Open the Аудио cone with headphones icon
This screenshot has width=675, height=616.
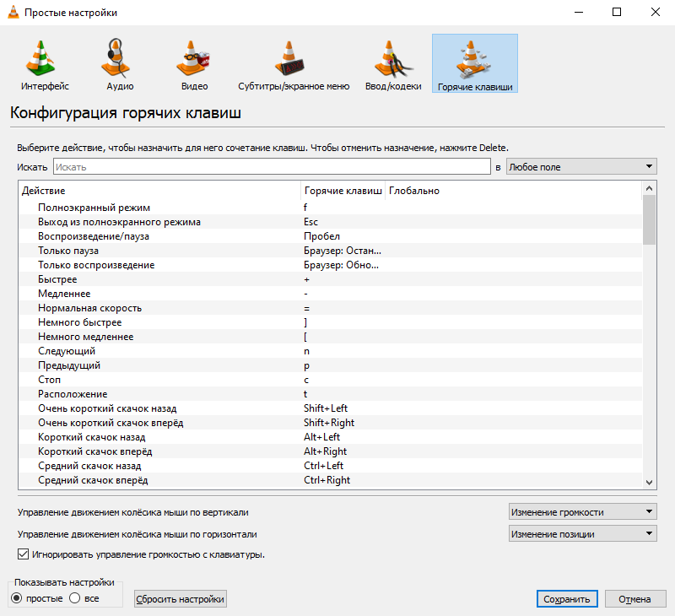(116, 58)
